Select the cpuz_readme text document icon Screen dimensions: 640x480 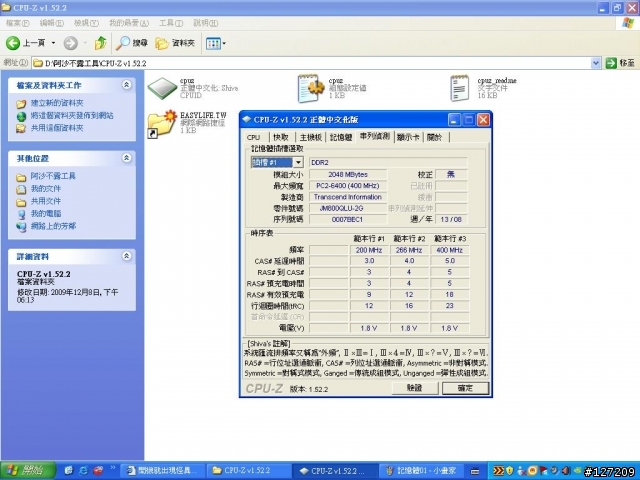click(460, 88)
